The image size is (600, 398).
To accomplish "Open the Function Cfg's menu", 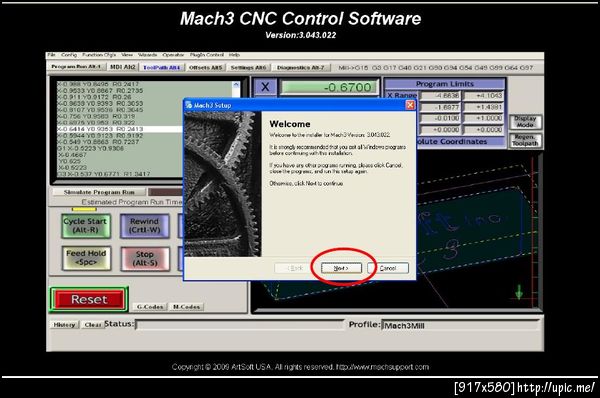I will coord(99,55).
